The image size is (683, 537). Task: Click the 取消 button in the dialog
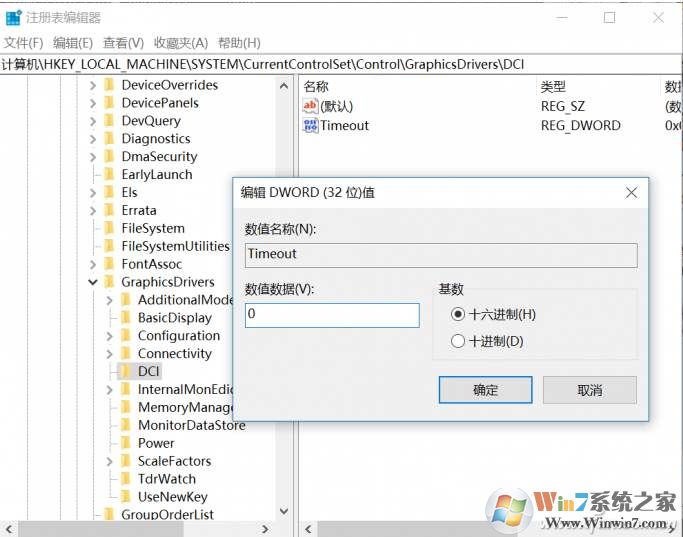click(x=590, y=390)
